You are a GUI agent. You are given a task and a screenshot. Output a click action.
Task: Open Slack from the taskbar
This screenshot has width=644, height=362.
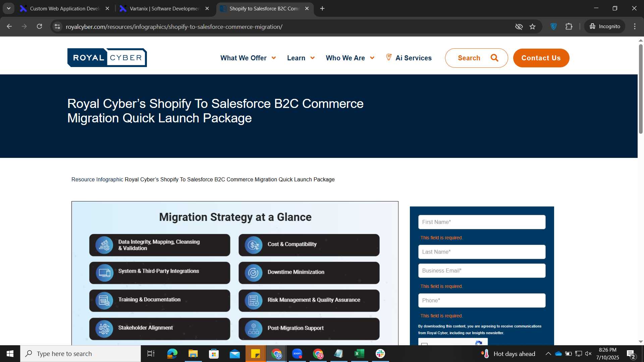click(380, 354)
